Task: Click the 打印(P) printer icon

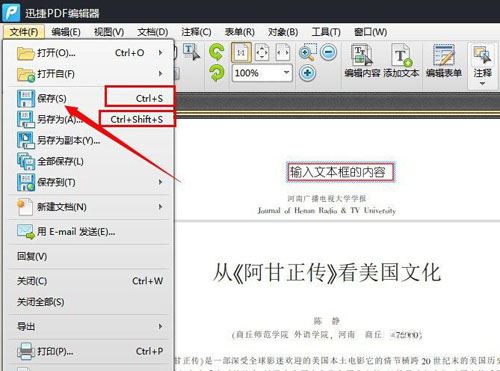Action: coord(26,351)
